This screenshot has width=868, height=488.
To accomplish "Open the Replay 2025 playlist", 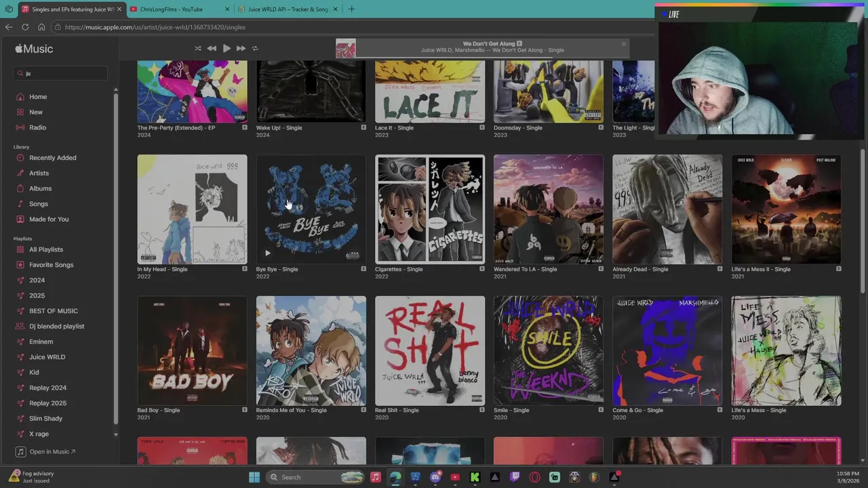I will point(47,403).
